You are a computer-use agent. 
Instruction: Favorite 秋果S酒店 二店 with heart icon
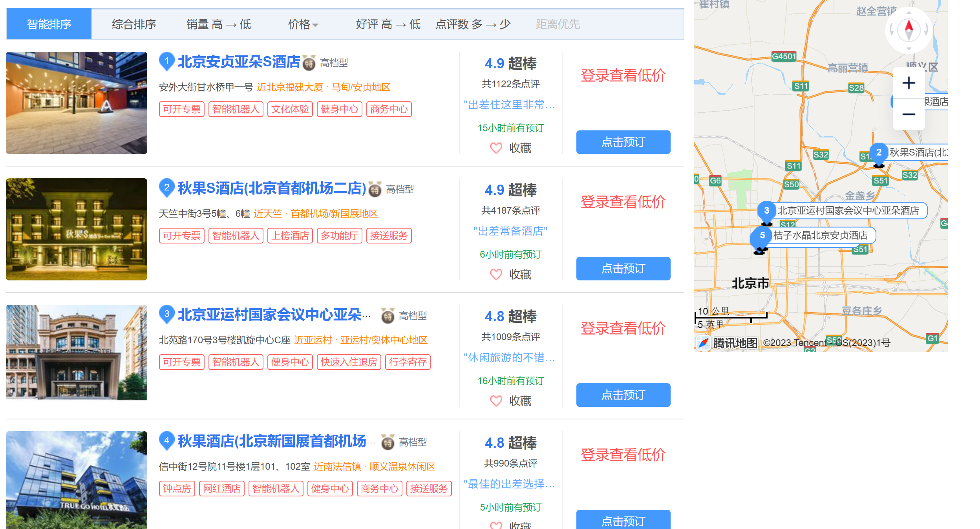pyautogui.click(x=496, y=275)
